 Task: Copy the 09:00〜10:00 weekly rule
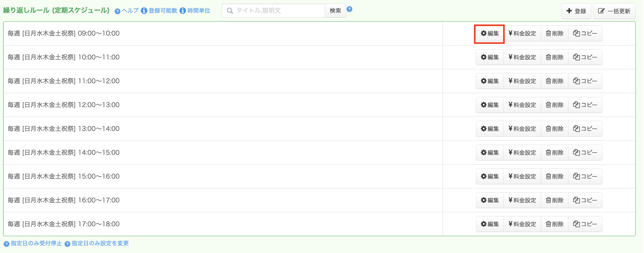(x=585, y=34)
